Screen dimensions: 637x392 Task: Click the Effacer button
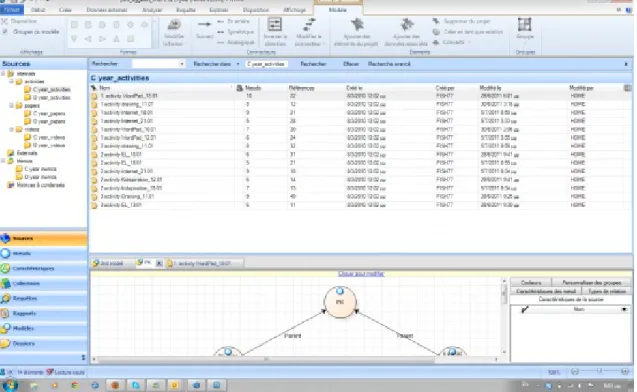point(351,64)
